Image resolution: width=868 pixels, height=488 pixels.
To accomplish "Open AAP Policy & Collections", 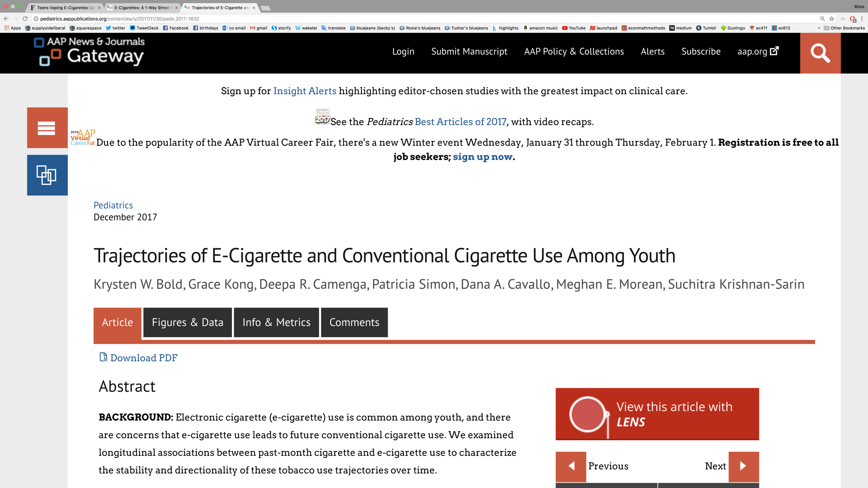I will coord(574,51).
